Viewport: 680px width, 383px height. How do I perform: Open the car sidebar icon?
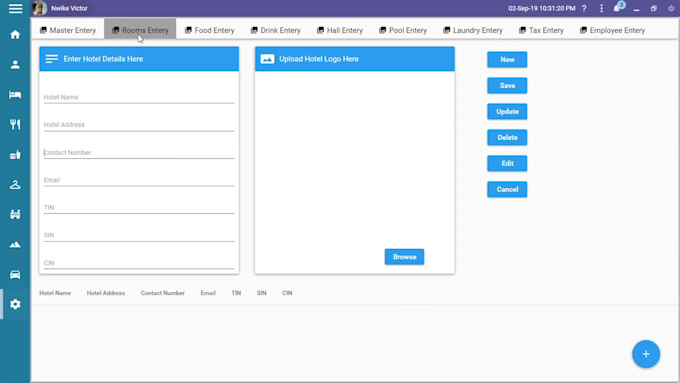pos(15,275)
